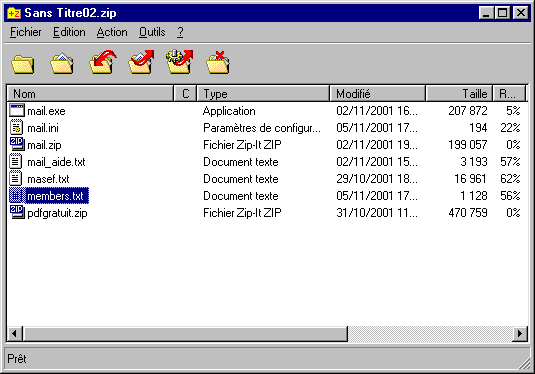This screenshot has width=535, height=374.
Task: Click the Paramètres de configur... type cell
Action: coord(262,128)
